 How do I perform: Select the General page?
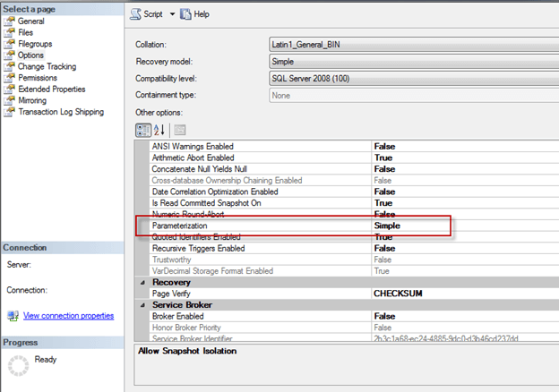[x=31, y=21]
